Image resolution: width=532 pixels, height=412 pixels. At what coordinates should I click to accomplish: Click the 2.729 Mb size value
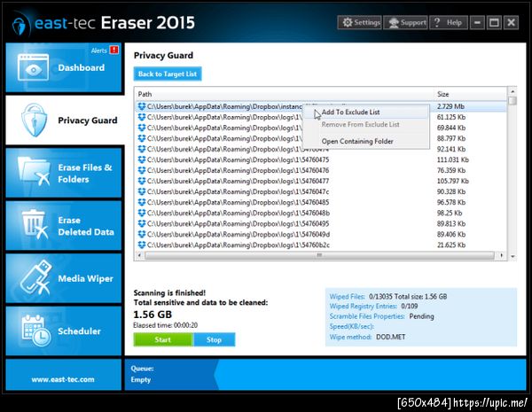(x=450, y=106)
